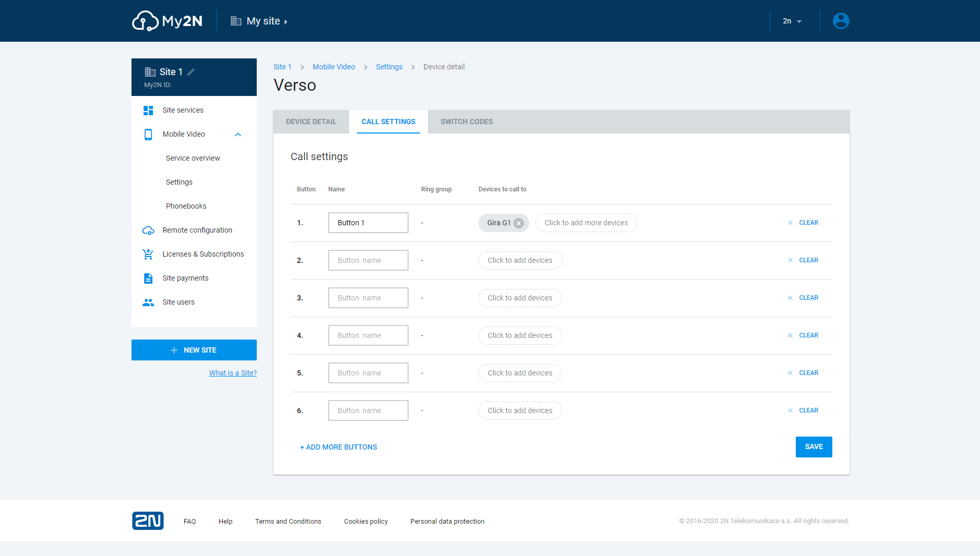Image resolution: width=980 pixels, height=556 pixels.
Task: Switch to the Device Detail tab
Action: [311, 122]
